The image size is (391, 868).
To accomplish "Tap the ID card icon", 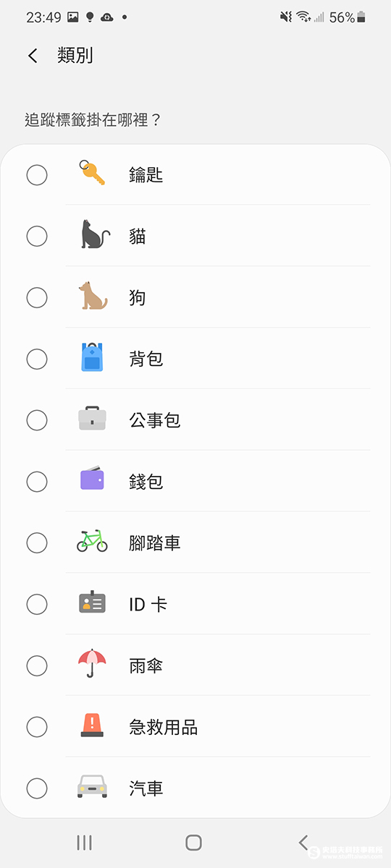I will [x=92, y=603].
